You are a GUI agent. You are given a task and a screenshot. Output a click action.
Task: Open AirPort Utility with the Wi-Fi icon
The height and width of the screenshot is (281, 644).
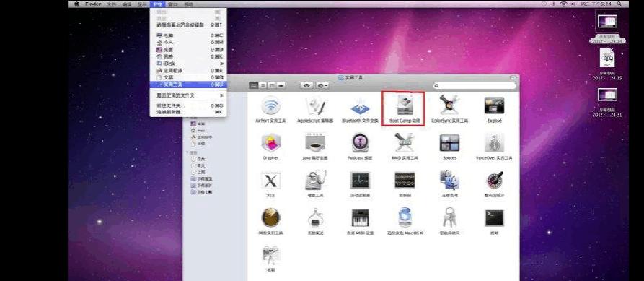tap(271, 107)
